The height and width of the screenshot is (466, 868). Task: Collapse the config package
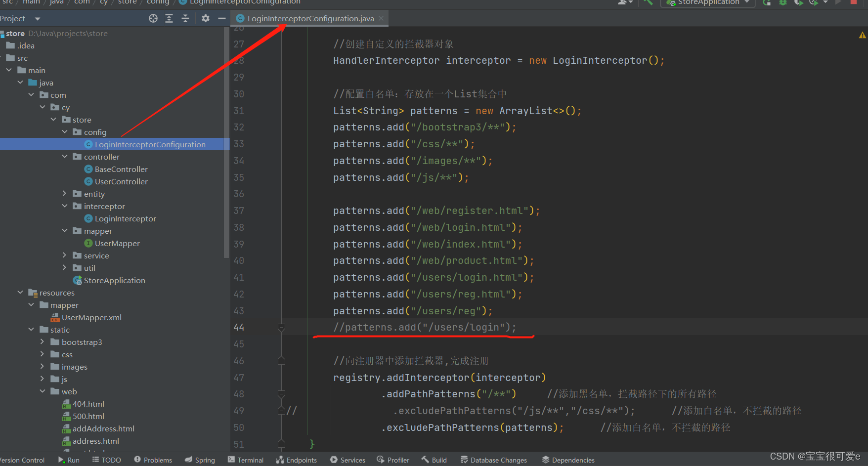(65, 132)
